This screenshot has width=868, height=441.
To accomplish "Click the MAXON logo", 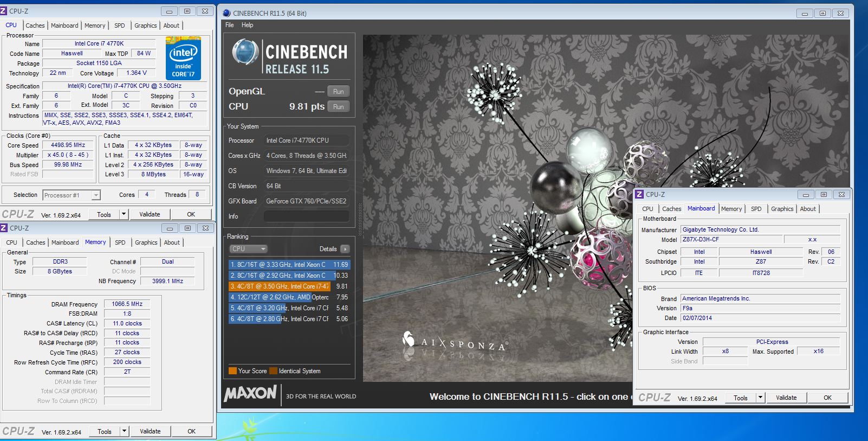I will coord(250,393).
